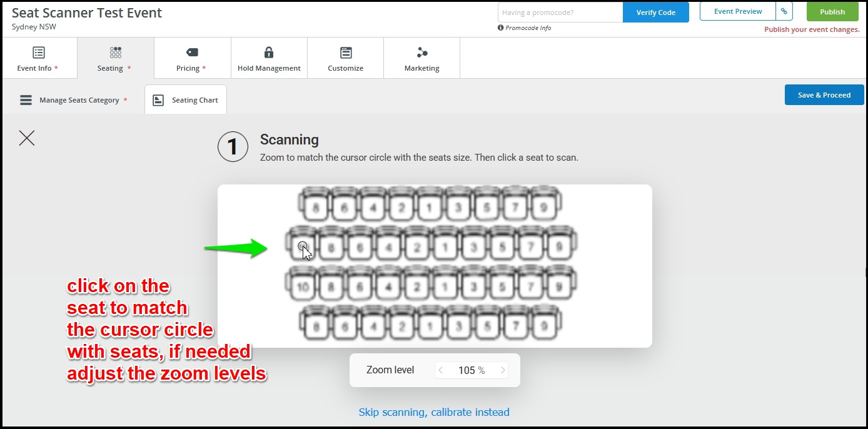Close the scanning panel with X

click(x=27, y=138)
